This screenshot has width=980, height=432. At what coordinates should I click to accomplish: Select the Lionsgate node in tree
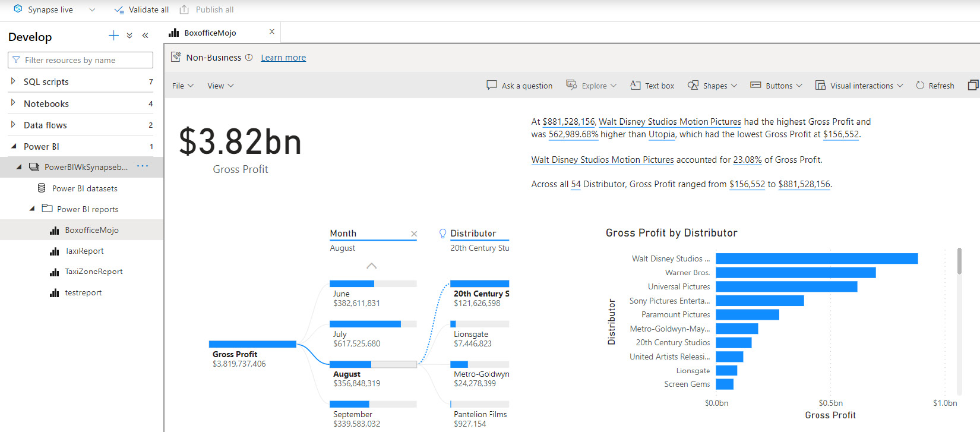[x=479, y=334]
